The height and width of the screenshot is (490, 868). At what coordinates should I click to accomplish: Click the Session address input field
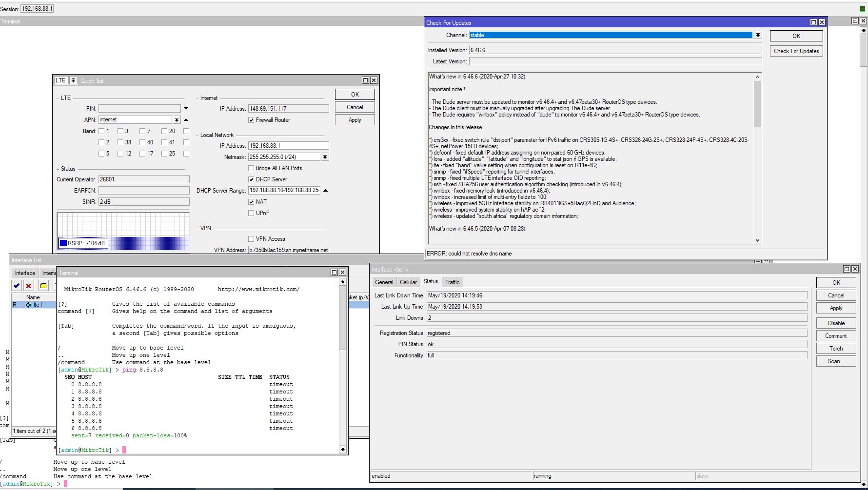36,8
